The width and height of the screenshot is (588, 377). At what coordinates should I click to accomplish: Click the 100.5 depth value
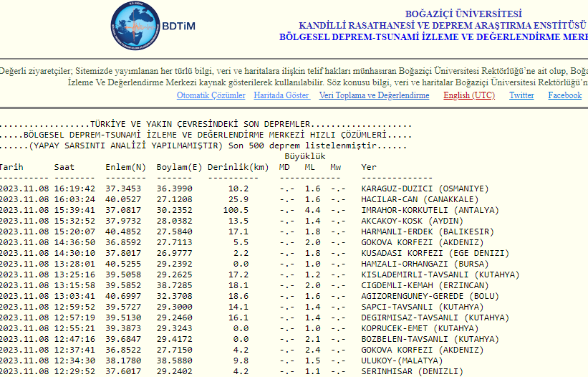point(236,210)
